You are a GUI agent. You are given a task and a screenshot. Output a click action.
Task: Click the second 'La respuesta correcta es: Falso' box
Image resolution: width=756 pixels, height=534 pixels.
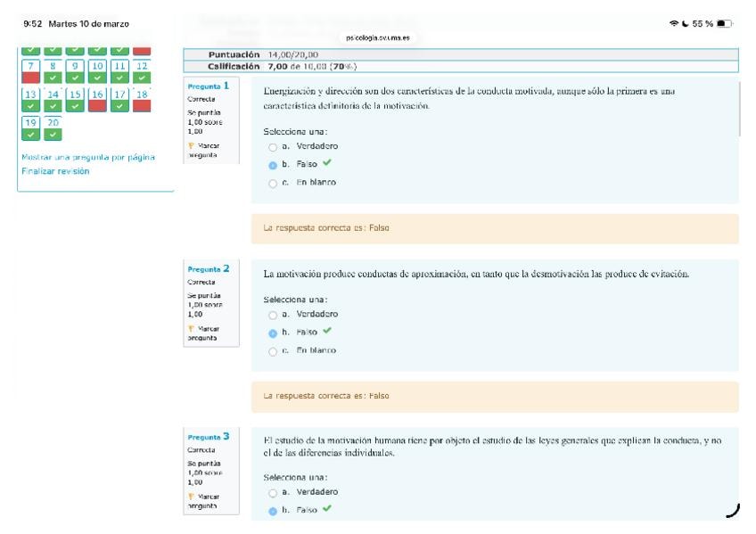pos(495,397)
